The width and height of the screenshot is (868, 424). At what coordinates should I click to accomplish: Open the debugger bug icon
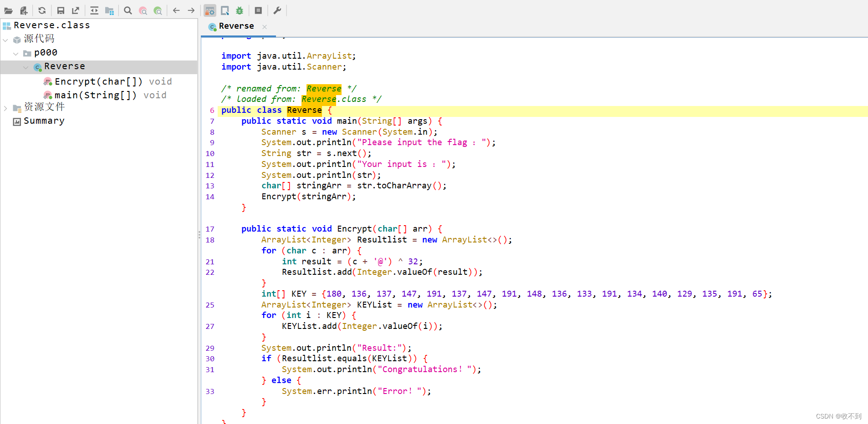[x=240, y=10]
